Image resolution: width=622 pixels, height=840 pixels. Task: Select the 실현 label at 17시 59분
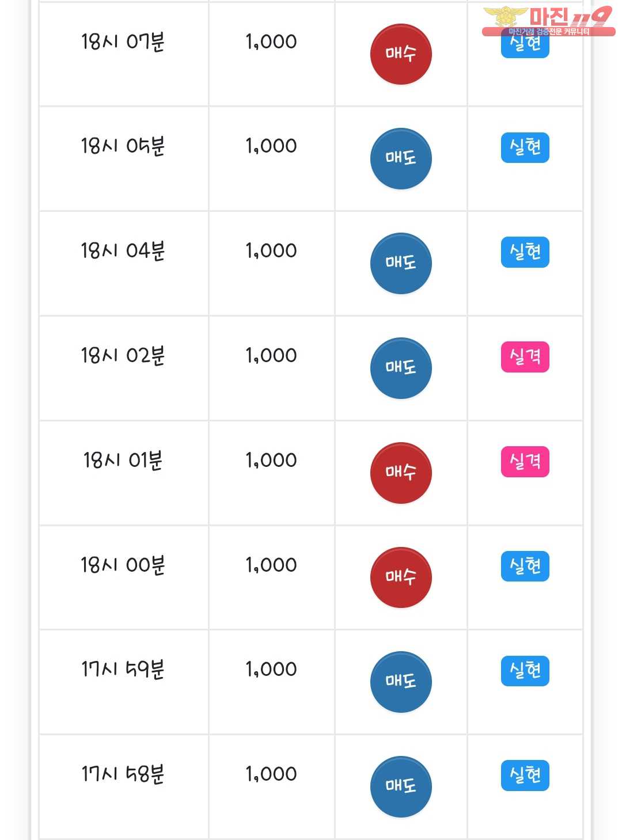click(525, 671)
